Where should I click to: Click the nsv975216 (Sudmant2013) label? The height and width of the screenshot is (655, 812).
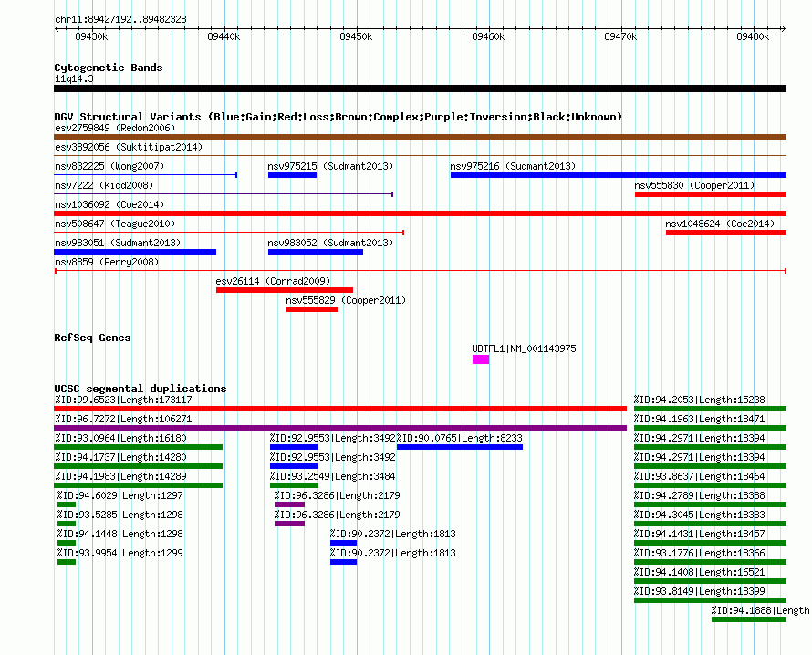(x=513, y=166)
